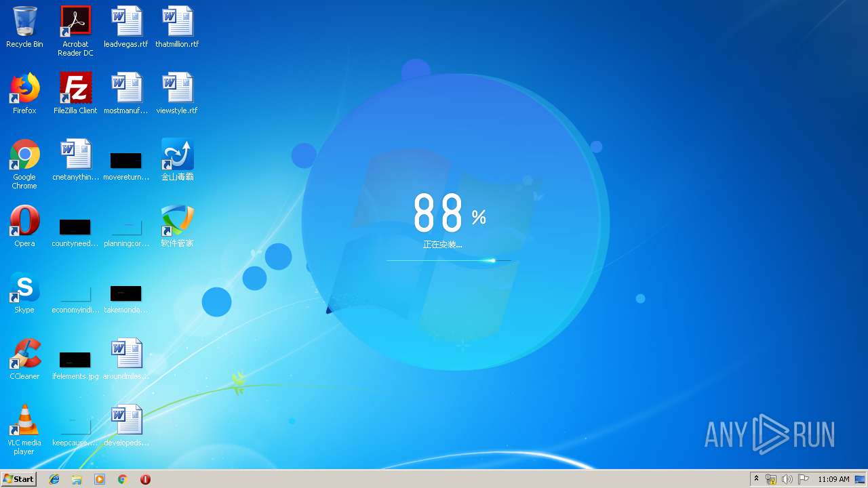This screenshot has width=868, height=488.
Task: Open the Start menu
Action: [x=18, y=479]
